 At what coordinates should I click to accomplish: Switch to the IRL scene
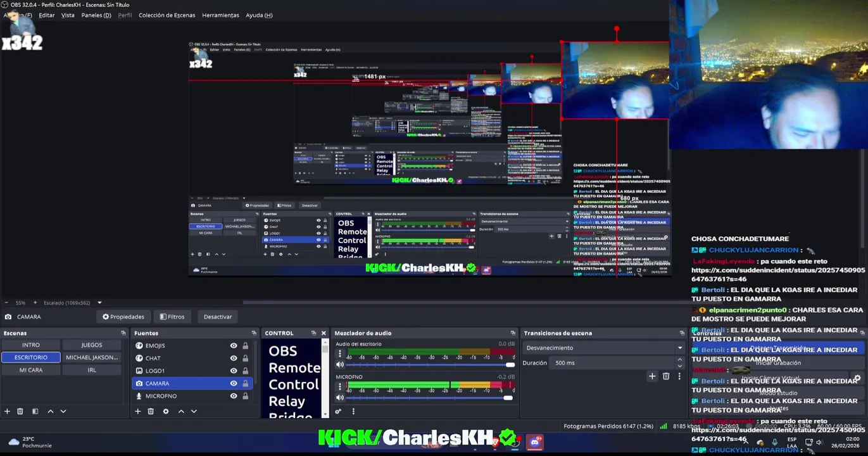(x=92, y=370)
